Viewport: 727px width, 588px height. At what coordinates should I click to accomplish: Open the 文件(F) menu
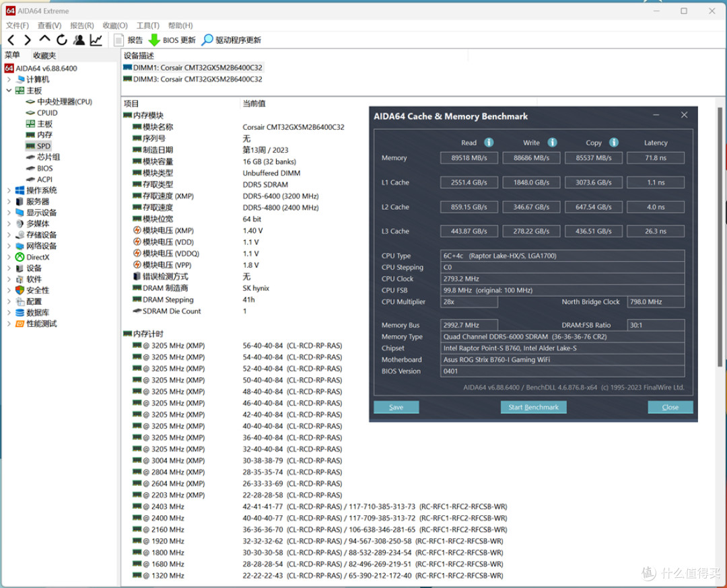tap(17, 26)
